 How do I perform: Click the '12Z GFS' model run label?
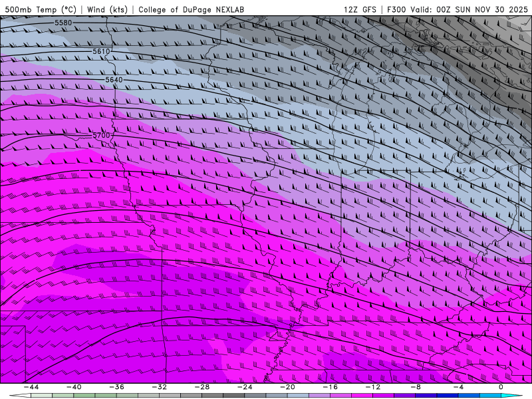click(360, 9)
